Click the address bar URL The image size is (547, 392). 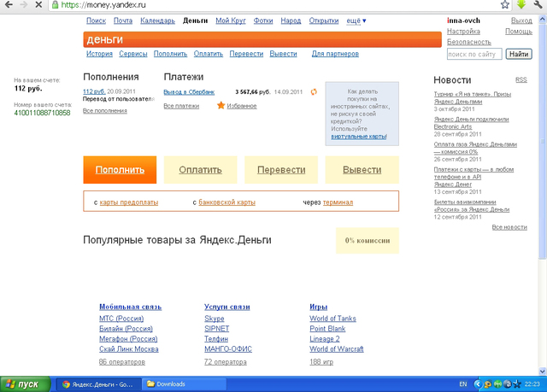tap(103, 5)
